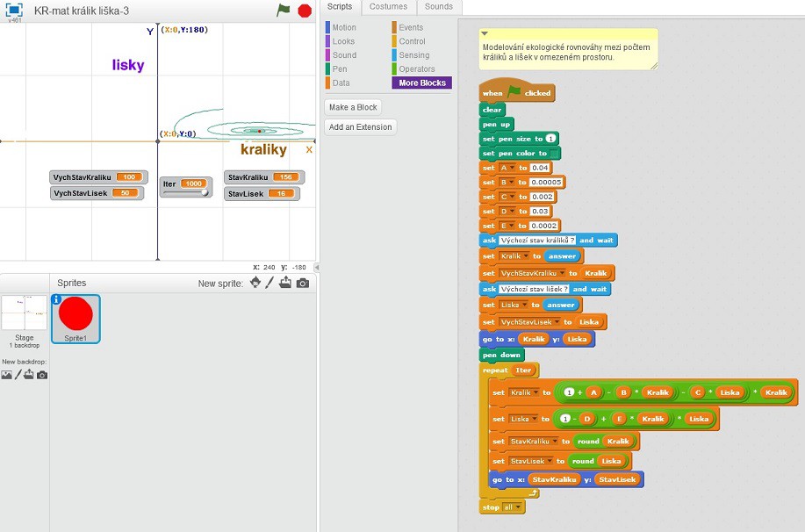Choose new backdrop from library

[x=7, y=375]
